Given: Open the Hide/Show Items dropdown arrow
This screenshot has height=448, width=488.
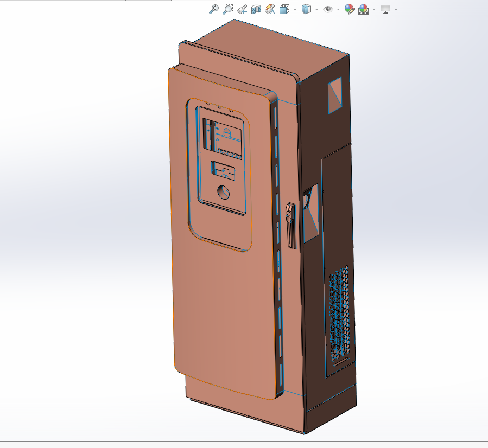Looking at the screenshot, I should (x=338, y=9).
